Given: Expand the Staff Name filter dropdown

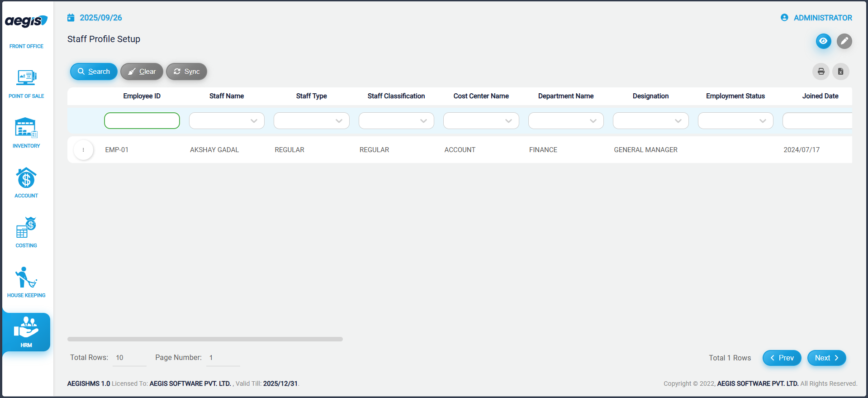Looking at the screenshot, I should 227,121.
